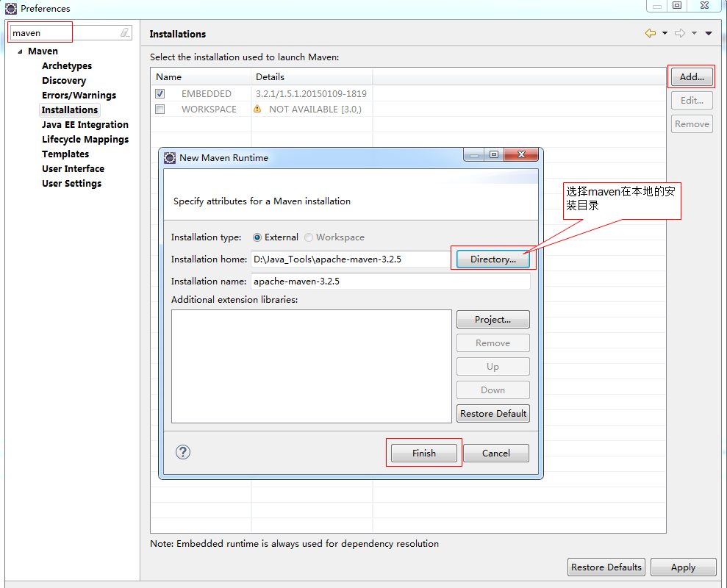727x588 pixels.
Task: Click the warning icon beside NOT AVAILABLE
Action: coord(257,109)
